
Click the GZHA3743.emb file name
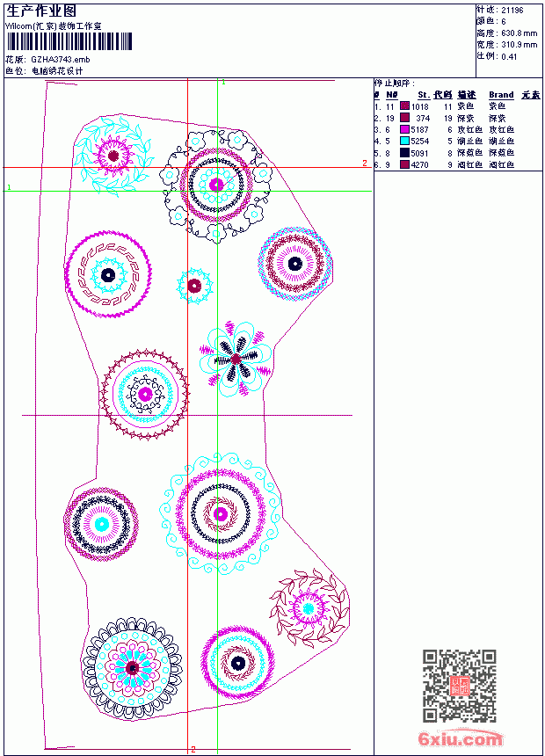coord(61,59)
